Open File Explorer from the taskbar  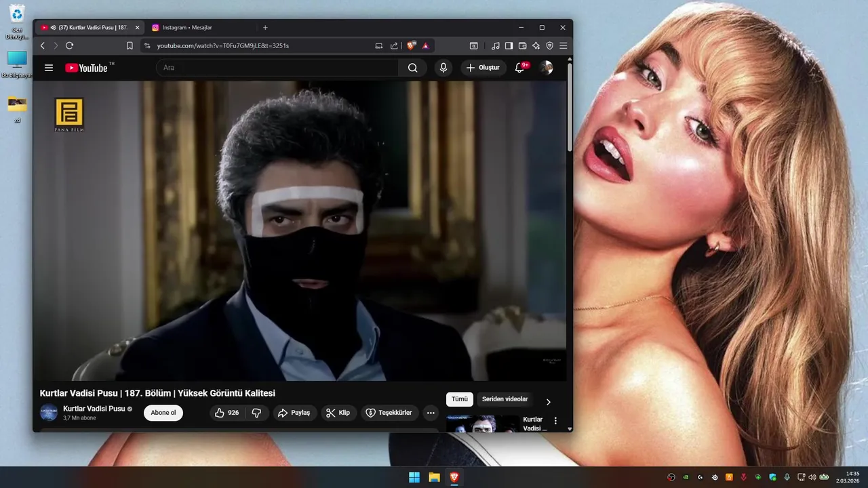point(434,477)
